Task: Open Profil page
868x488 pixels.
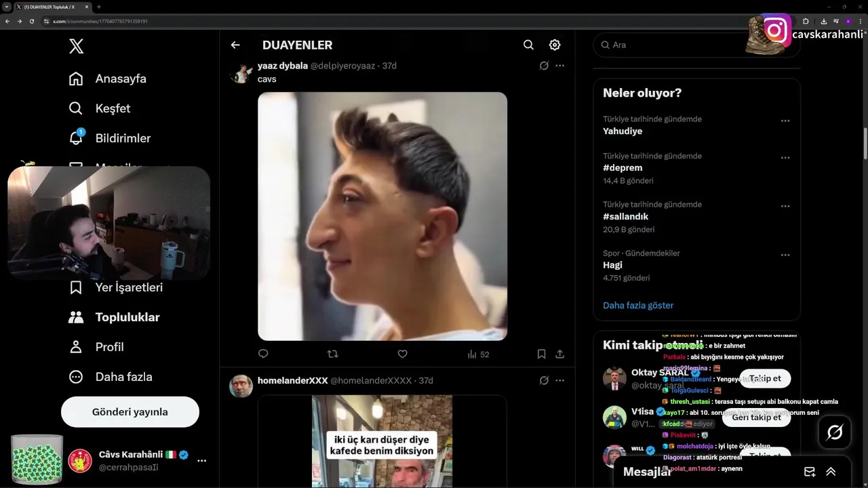Action: (96, 347)
